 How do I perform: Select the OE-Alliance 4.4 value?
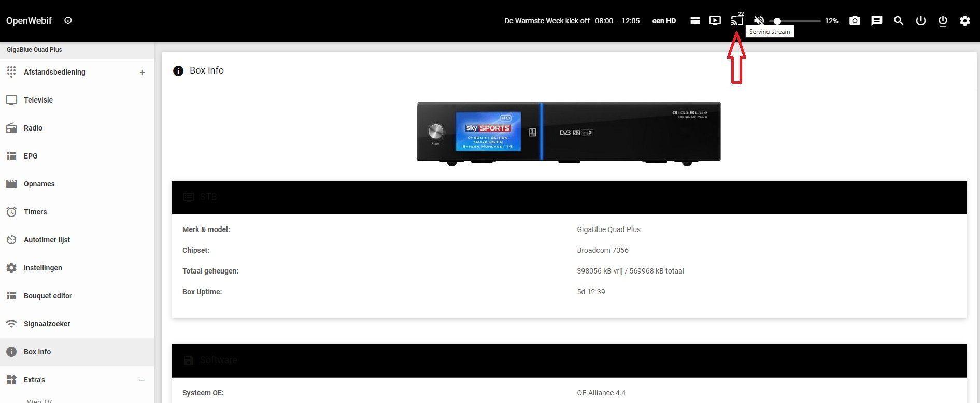click(x=601, y=393)
